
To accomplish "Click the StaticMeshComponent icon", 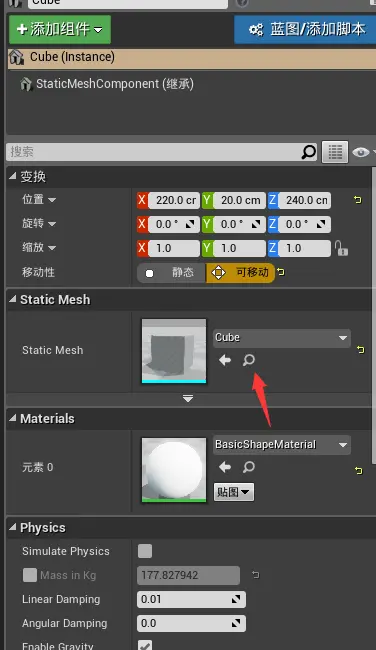I will coord(26,85).
